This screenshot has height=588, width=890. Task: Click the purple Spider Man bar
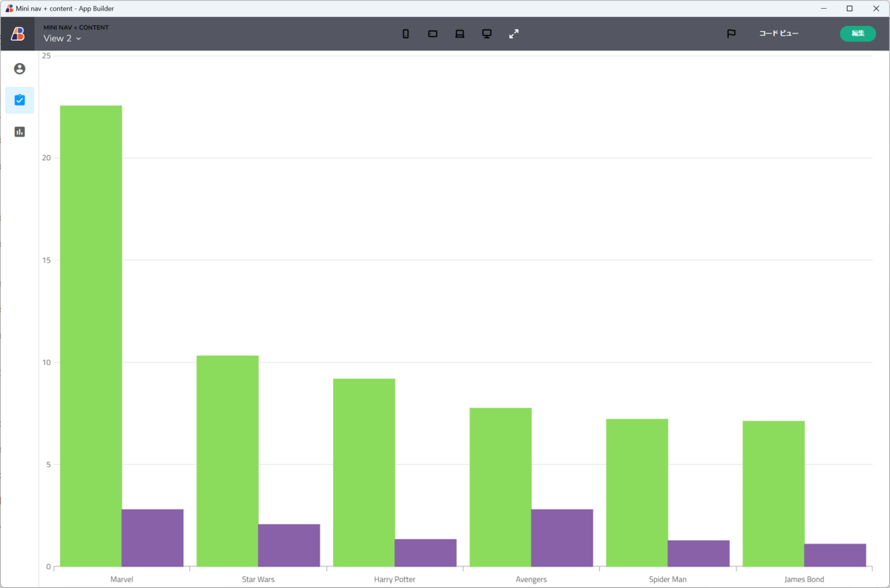[x=698, y=553]
